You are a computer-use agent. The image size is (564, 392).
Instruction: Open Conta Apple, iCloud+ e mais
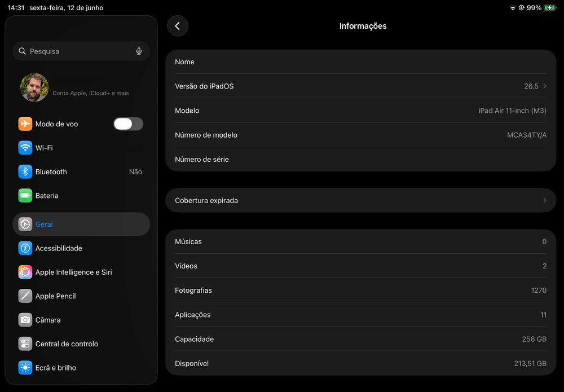click(x=91, y=93)
